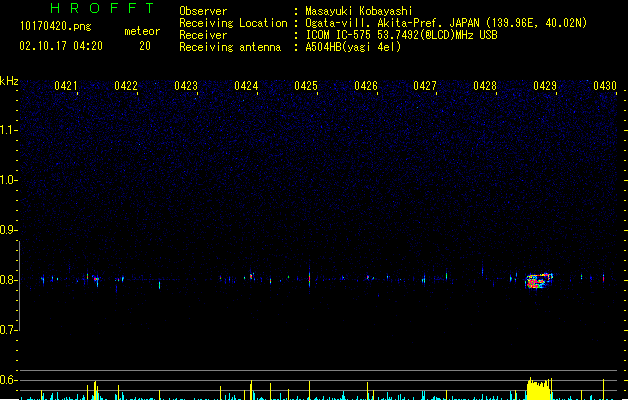Click the 0421 time marker
Viewport: 629px width, 400px height.
[x=66, y=86]
